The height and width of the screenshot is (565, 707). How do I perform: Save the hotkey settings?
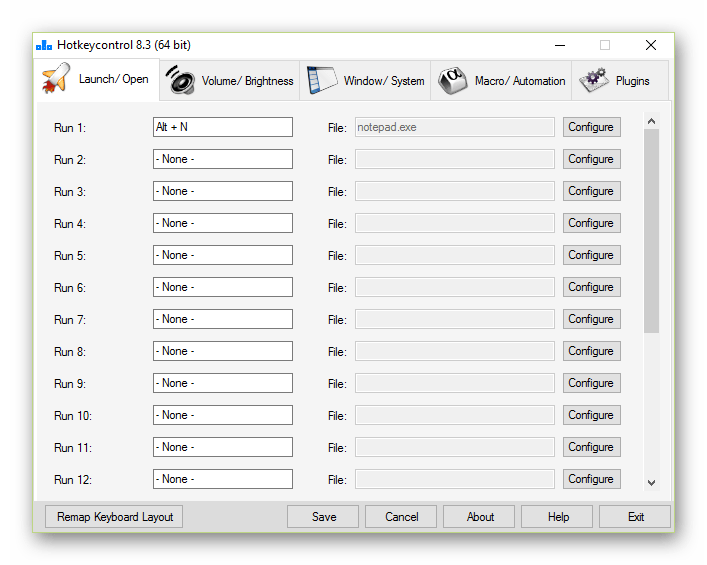click(x=323, y=517)
